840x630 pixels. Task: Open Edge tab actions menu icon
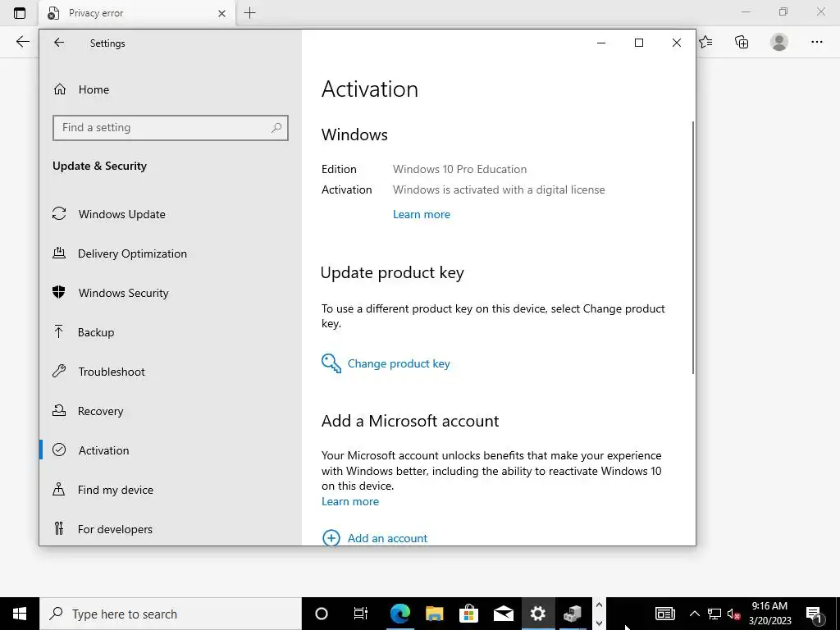point(20,13)
